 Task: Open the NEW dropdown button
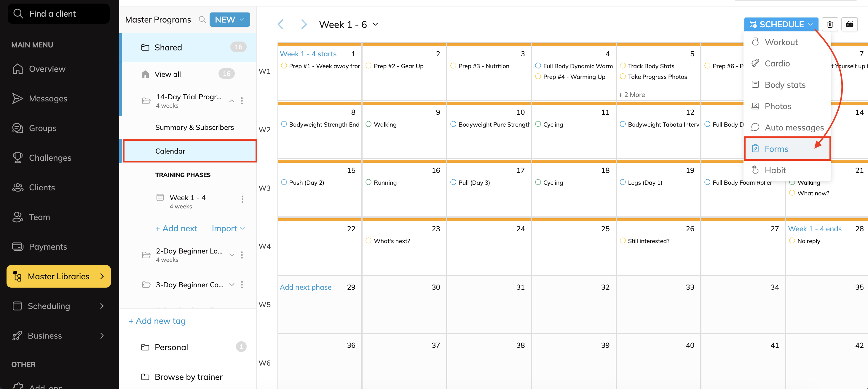230,20
